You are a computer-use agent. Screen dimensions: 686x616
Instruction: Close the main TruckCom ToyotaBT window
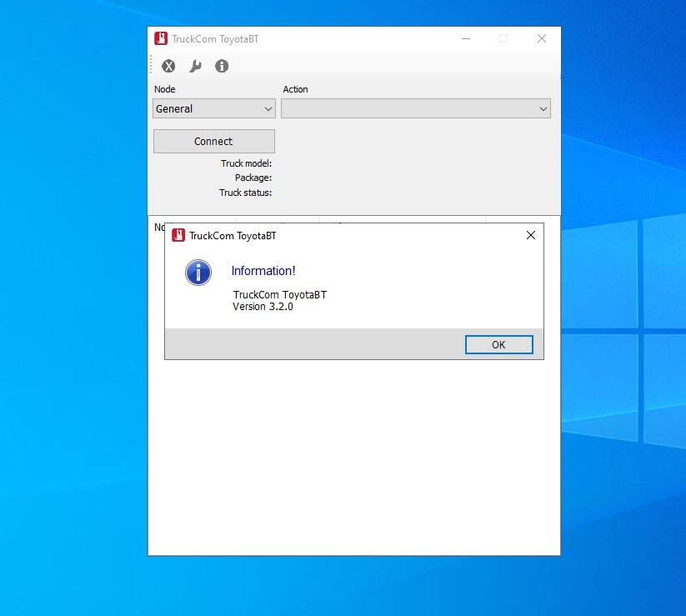542,38
